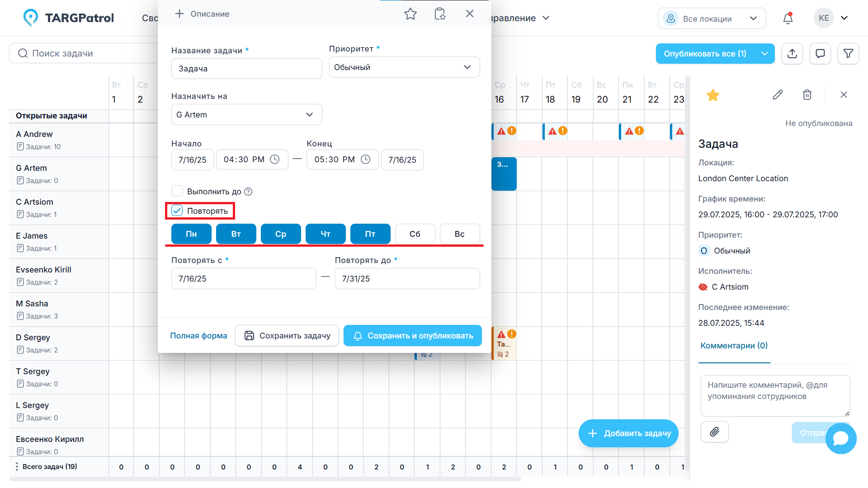This screenshot has height=488, width=868.
Task: Open notifications via the bell icon
Action: pos(788,18)
